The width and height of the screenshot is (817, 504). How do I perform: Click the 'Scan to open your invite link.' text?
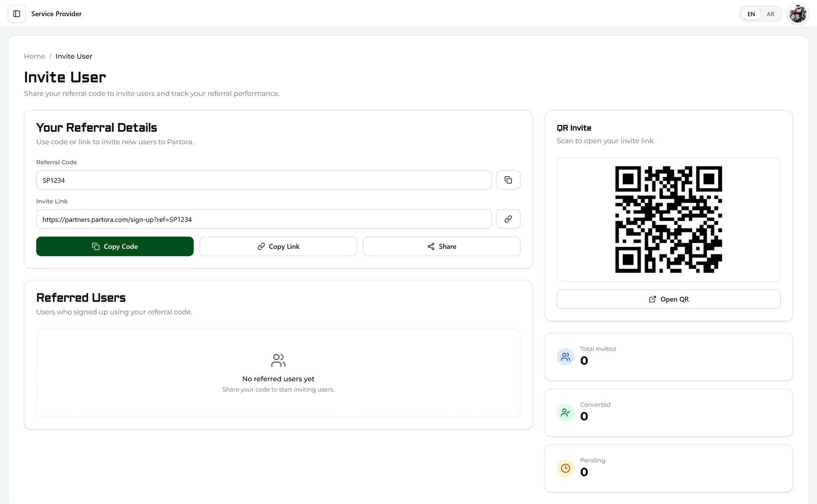click(x=606, y=141)
